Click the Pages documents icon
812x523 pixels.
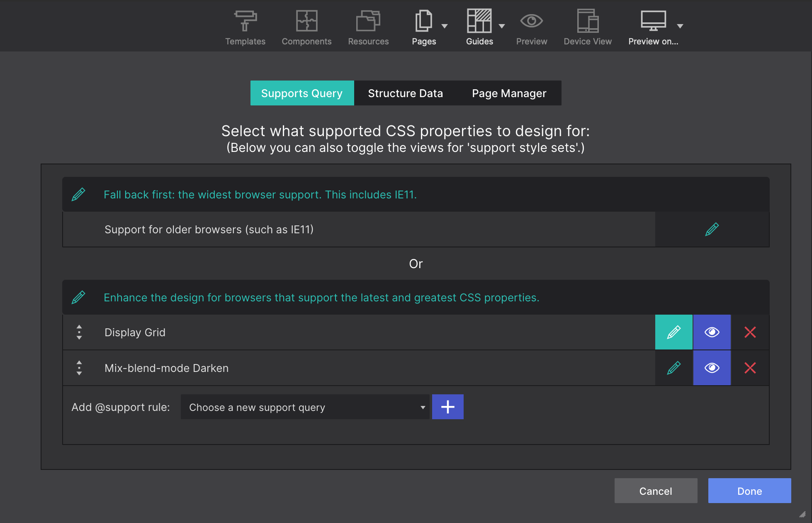click(424, 21)
